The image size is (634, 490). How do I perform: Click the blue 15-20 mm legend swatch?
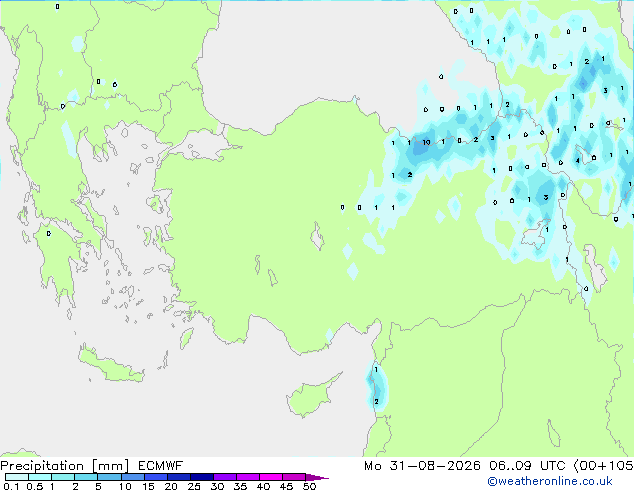pyautogui.click(x=156, y=477)
